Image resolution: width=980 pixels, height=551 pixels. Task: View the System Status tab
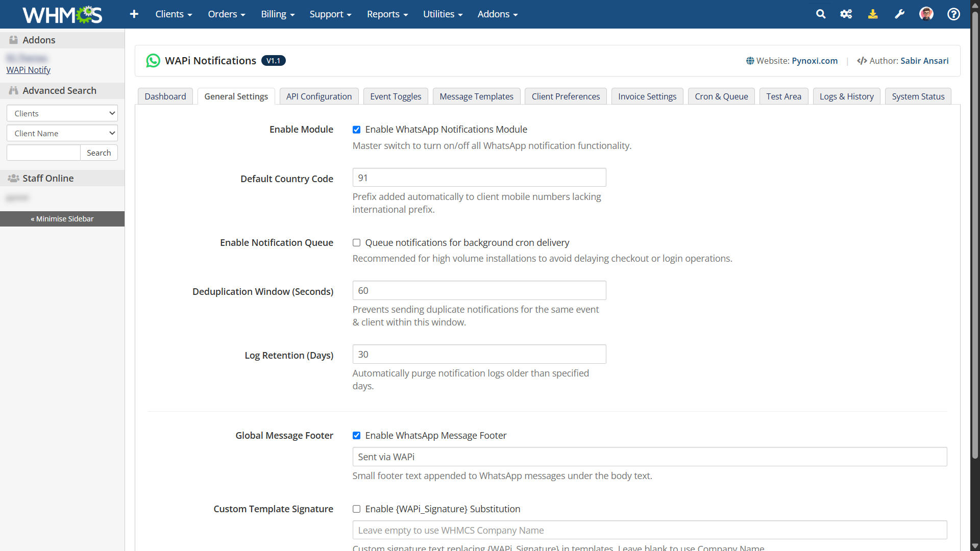918,96
